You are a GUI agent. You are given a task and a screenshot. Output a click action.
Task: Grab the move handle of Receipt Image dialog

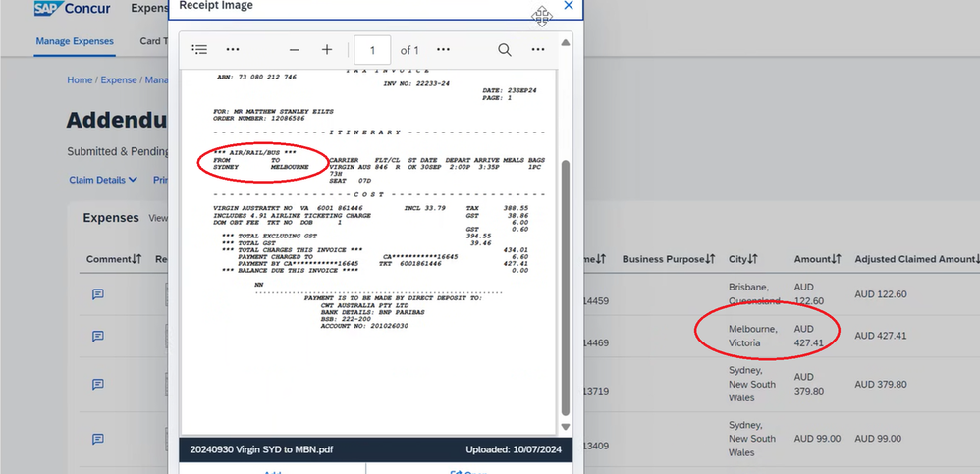pos(541,17)
